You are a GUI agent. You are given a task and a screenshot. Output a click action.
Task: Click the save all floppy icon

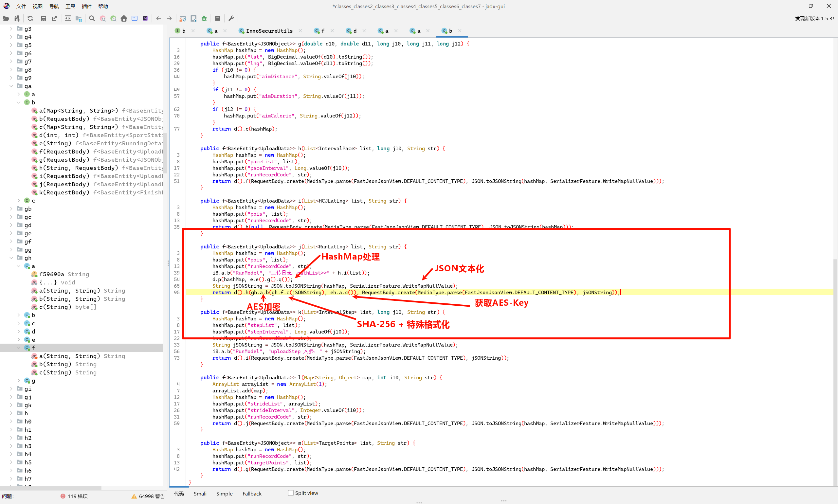[x=44, y=18]
